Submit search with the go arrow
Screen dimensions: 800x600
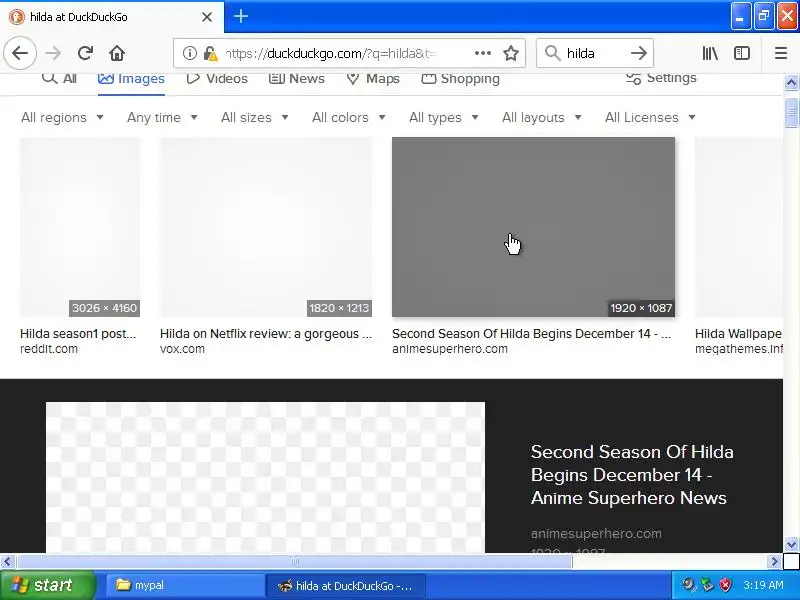638,53
